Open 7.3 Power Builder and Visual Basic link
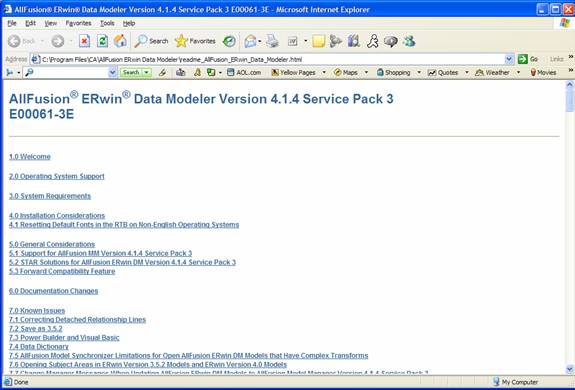575x390 pixels. [64, 338]
